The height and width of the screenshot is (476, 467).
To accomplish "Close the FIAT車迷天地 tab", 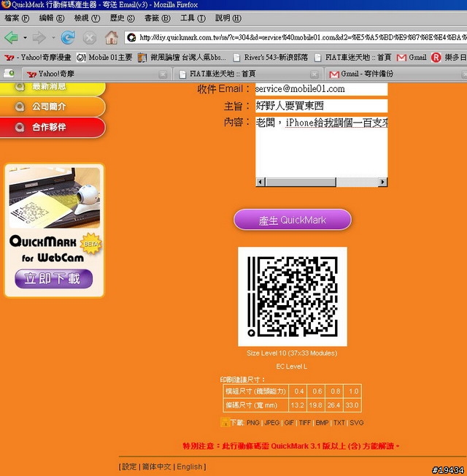I will click(x=314, y=74).
